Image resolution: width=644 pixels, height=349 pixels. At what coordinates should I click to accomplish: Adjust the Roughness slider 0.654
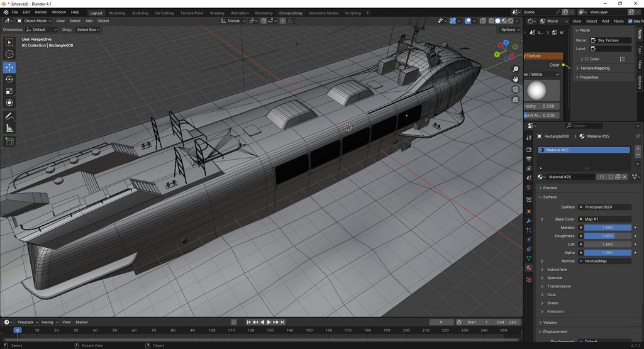point(608,236)
